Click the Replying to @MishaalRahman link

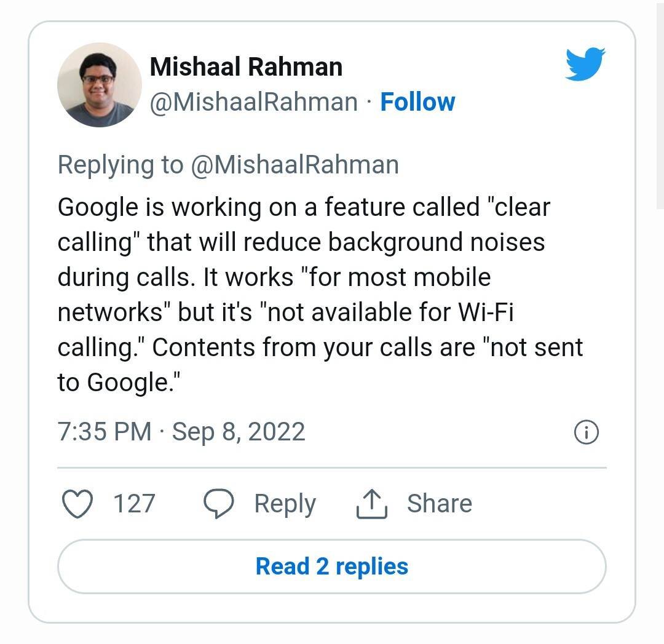[227, 164]
